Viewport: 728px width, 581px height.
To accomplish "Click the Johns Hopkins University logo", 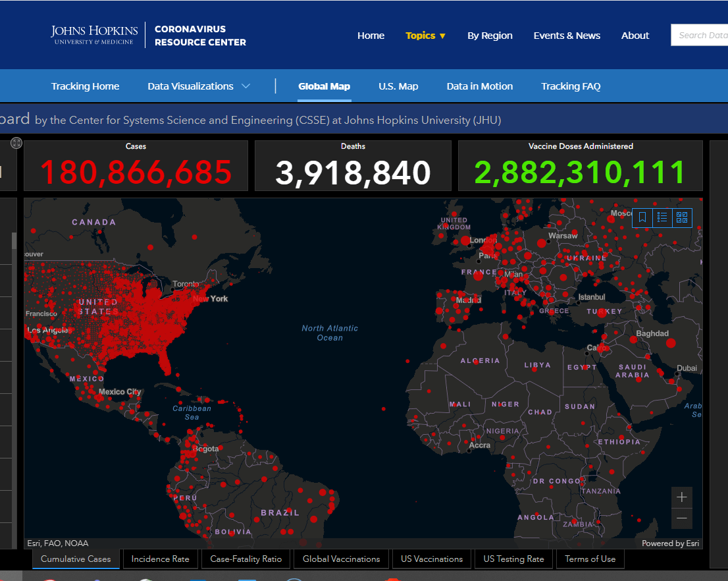I will [x=95, y=35].
